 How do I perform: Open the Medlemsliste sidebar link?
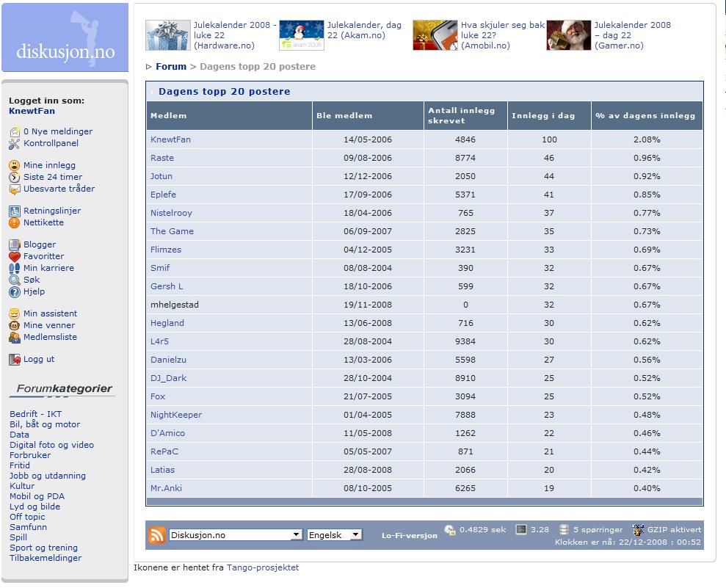point(50,337)
